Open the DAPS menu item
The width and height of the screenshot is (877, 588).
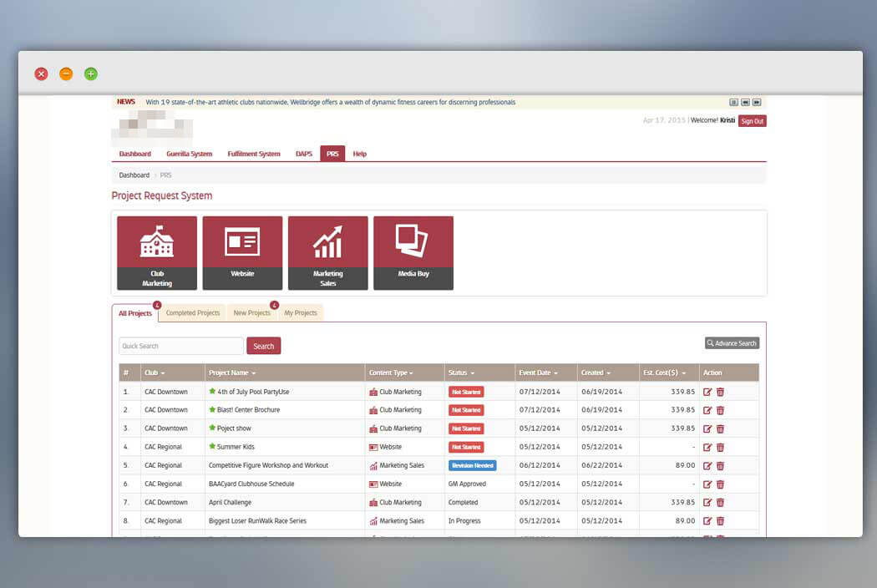304,154
